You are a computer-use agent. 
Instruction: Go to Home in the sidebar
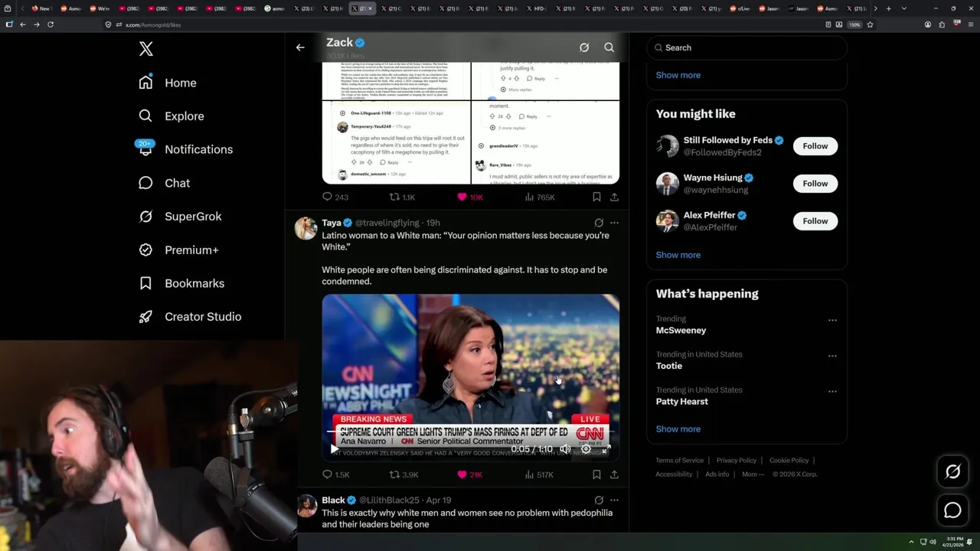(x=168, y=83)
